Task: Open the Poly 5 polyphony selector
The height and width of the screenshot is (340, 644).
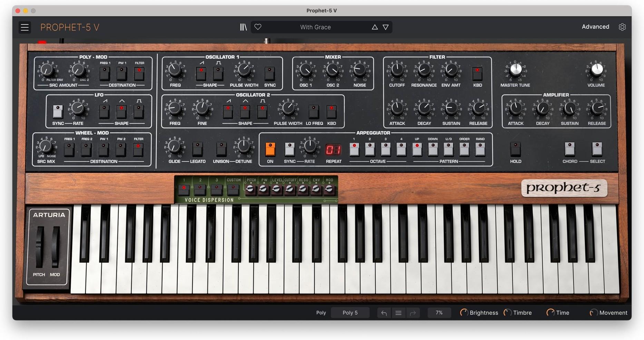Action: pyautogui.click(x=350, y=312)
